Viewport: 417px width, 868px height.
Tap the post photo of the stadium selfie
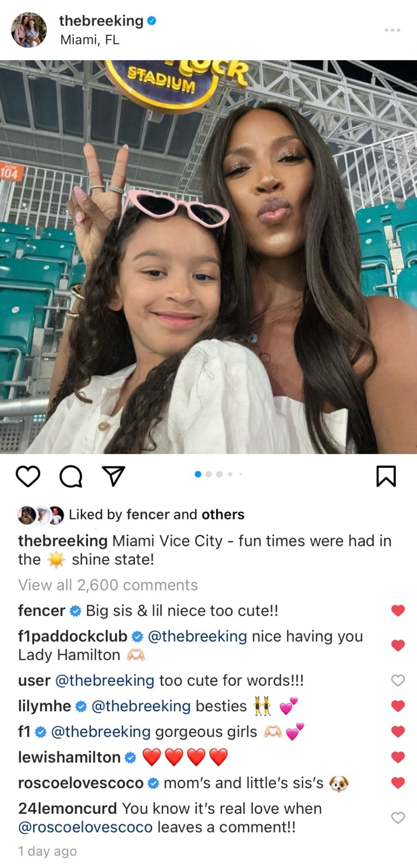point(208,257)
